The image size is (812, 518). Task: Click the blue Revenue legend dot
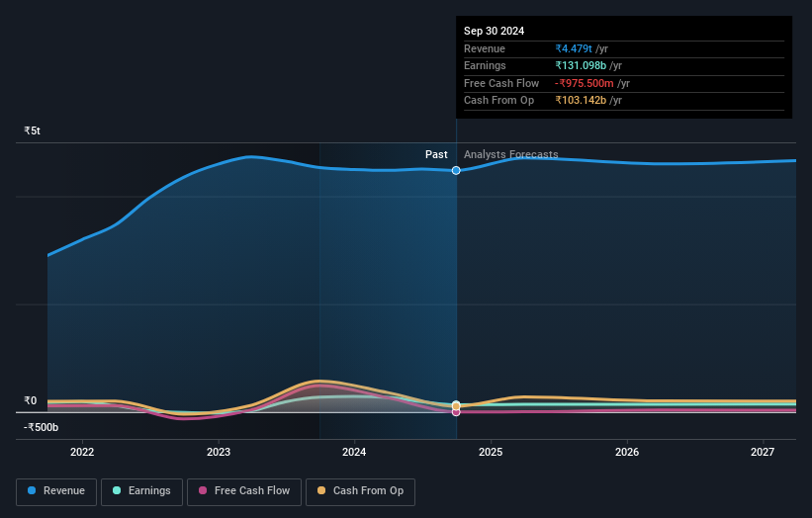32,490
